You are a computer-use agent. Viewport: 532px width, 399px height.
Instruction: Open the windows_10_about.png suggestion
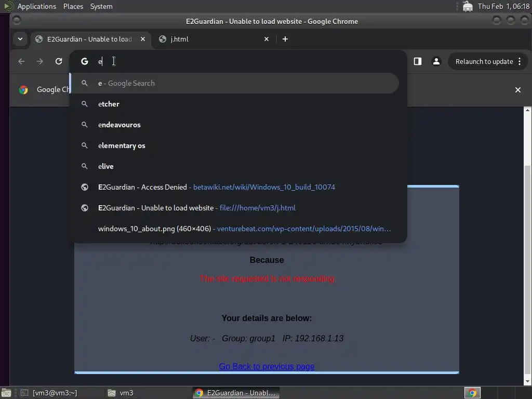[235, 229]
